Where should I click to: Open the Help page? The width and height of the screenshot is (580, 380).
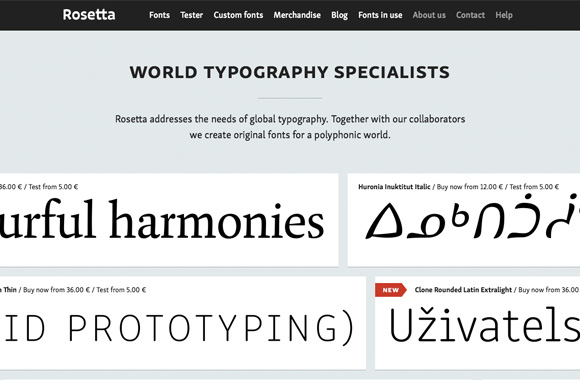point(504,15)
